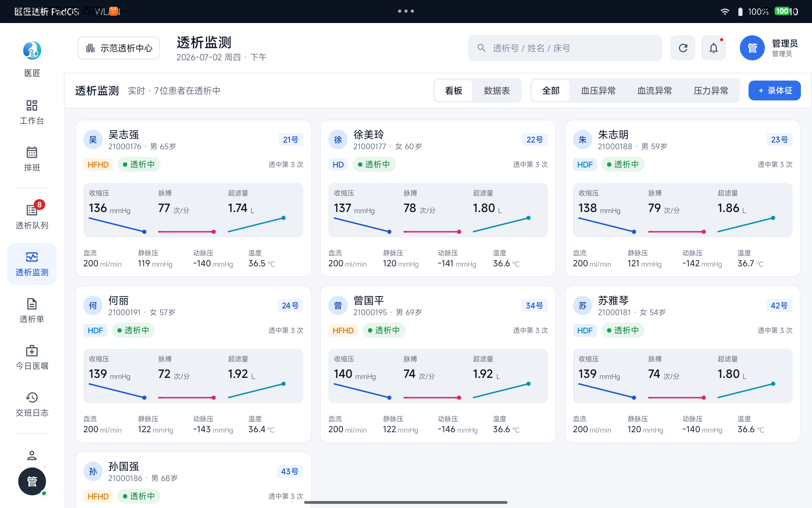Open the 示范透析中心 center selector

pos(119,48)
